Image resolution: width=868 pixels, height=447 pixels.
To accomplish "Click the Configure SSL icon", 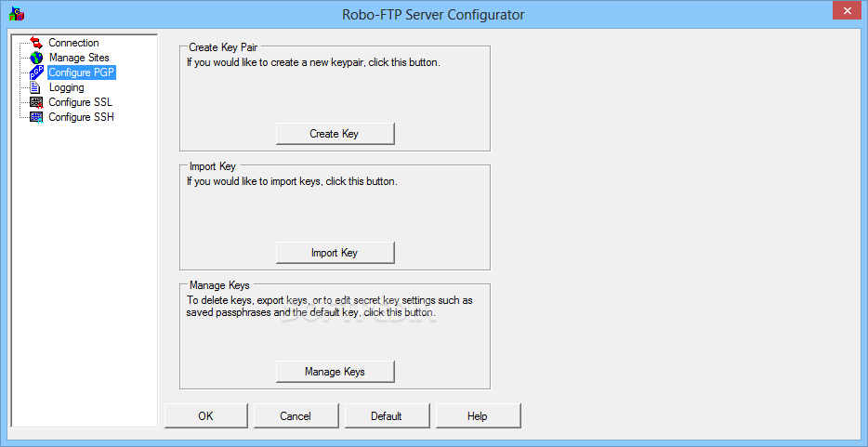I will [x=36, y=102].
